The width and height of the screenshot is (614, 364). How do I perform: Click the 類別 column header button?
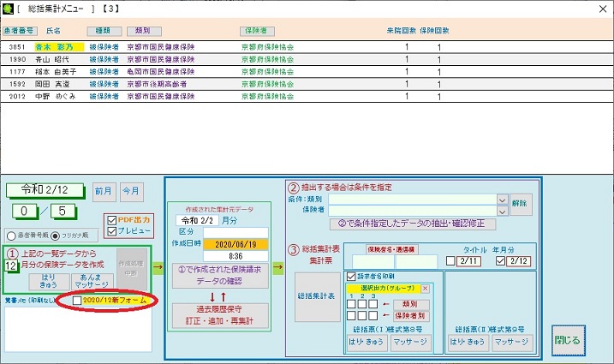click(x=144, y=31)
